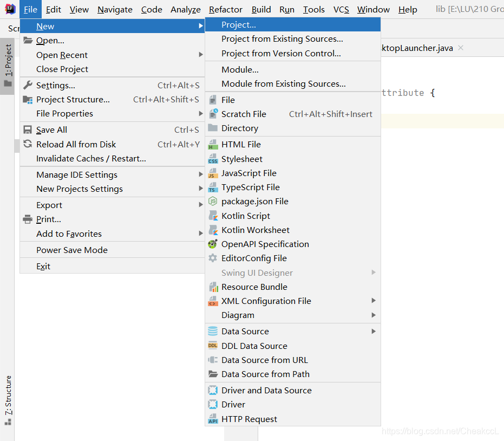Click Exit in the File menu
This screenshot has height=441, width=504.
pos(112,267)
